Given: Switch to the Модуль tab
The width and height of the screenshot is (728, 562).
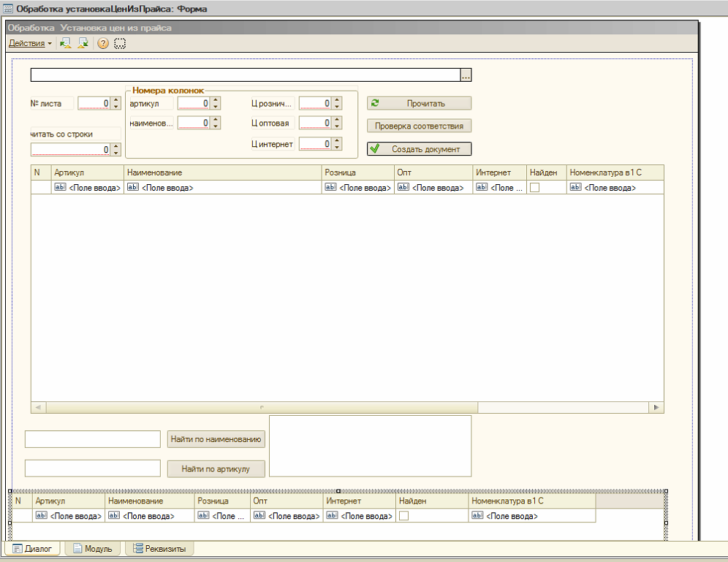Looking at the screenshot, I should click(91, 549).
